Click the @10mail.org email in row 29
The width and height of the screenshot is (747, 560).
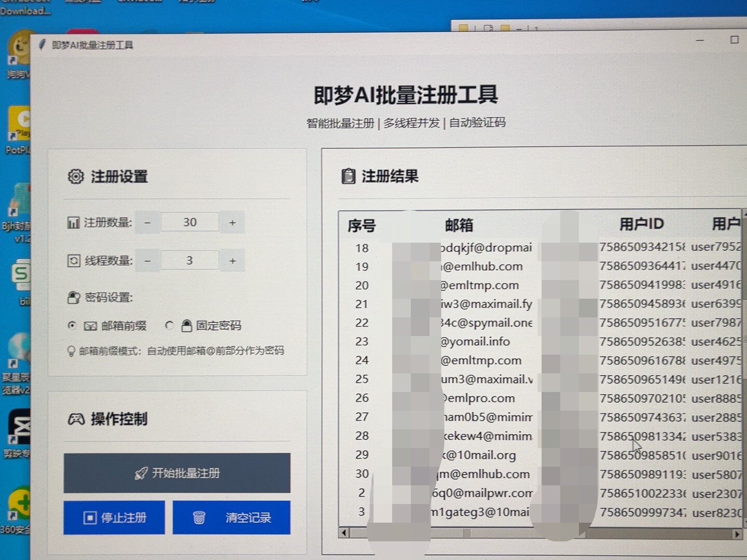479,455
